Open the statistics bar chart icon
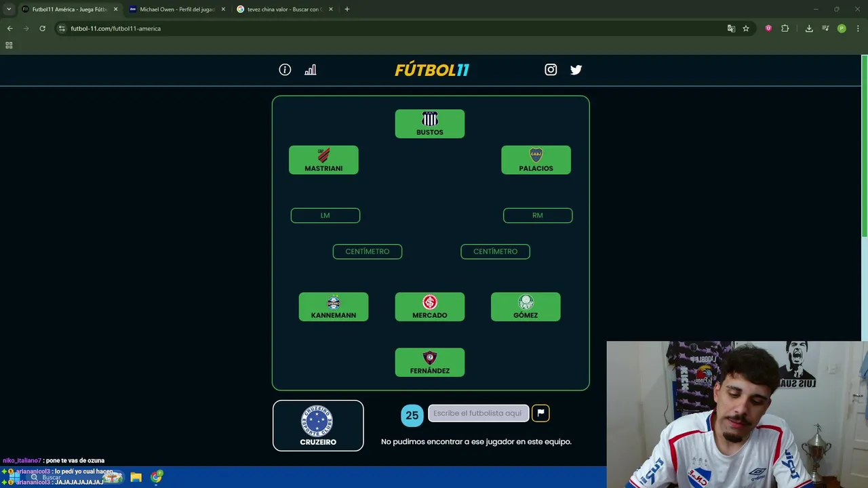Screen dimensions: 868x488 pyautogui.click(x=311, y=70)
